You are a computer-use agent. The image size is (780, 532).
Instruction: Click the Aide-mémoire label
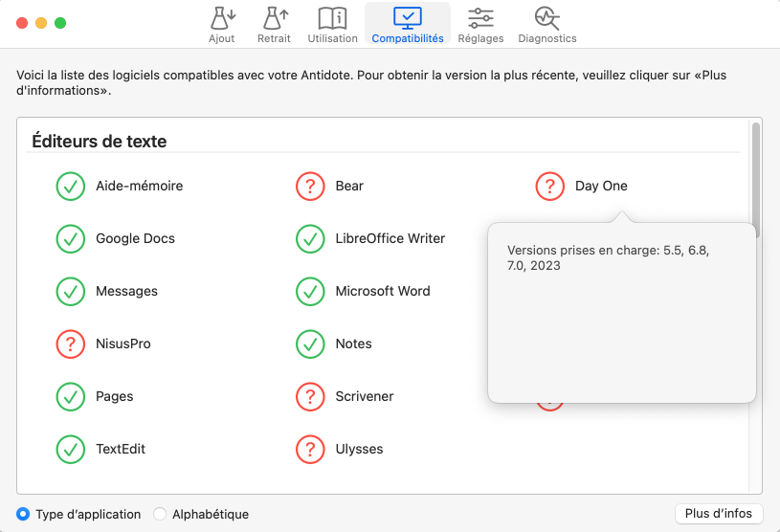[x=140, y=186]
